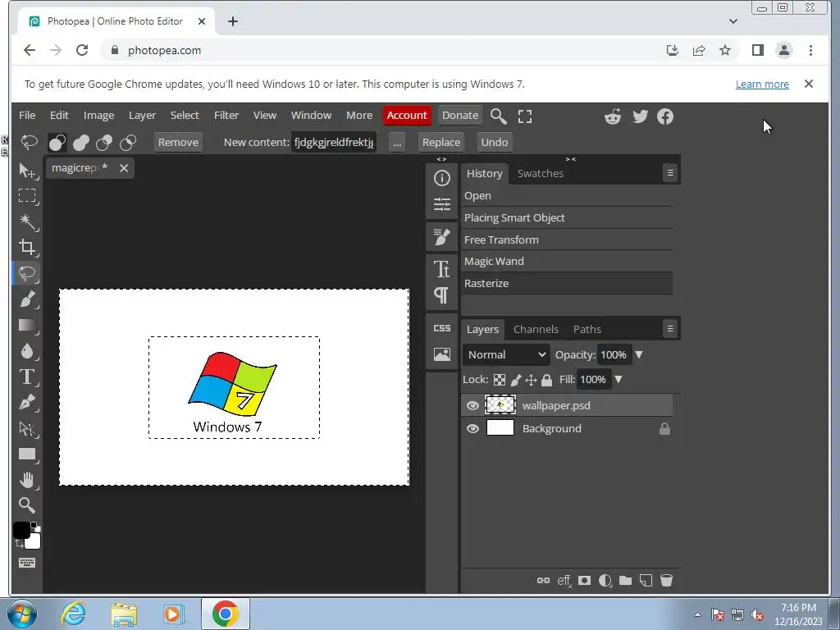Toggle lock all padlock icon
840x630 pixels.
click(546, 380)
